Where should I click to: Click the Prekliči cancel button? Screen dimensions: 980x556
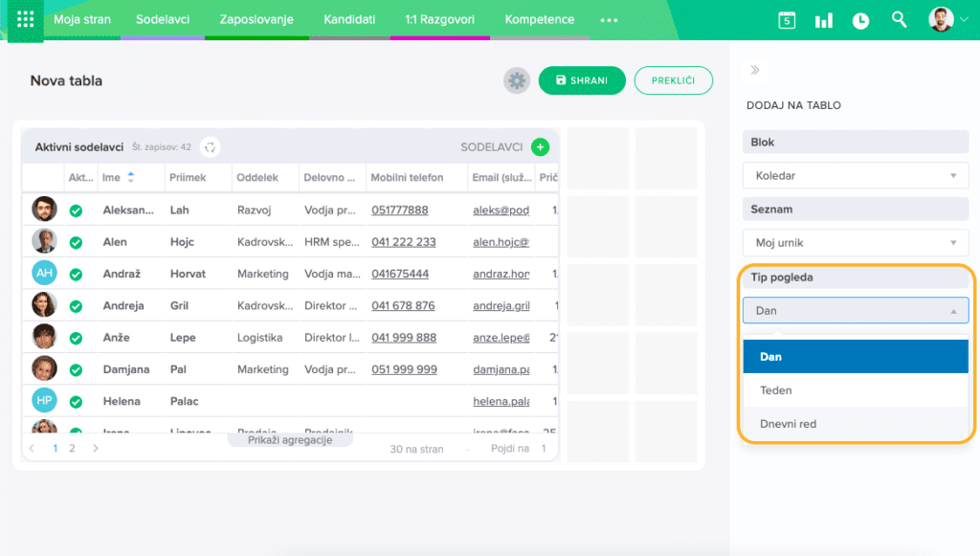(x=673, y=81)
